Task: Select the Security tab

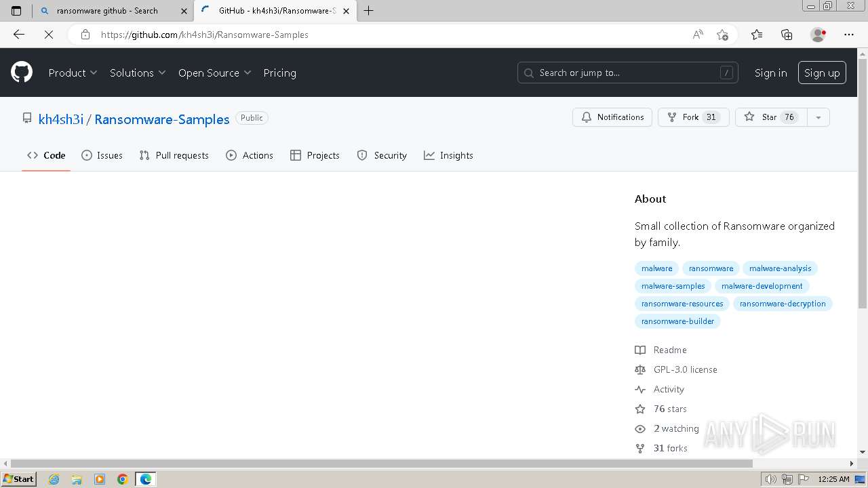Action: [x=382, y=155]
